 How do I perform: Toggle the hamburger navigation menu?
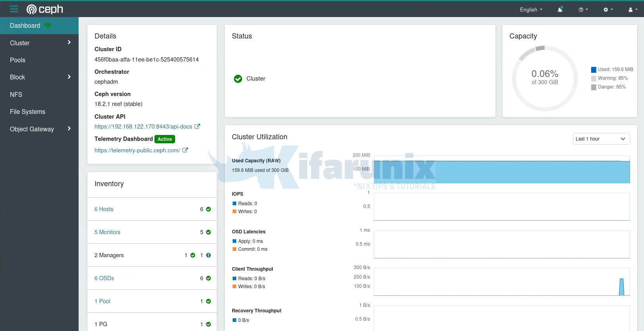pos(14,9)
